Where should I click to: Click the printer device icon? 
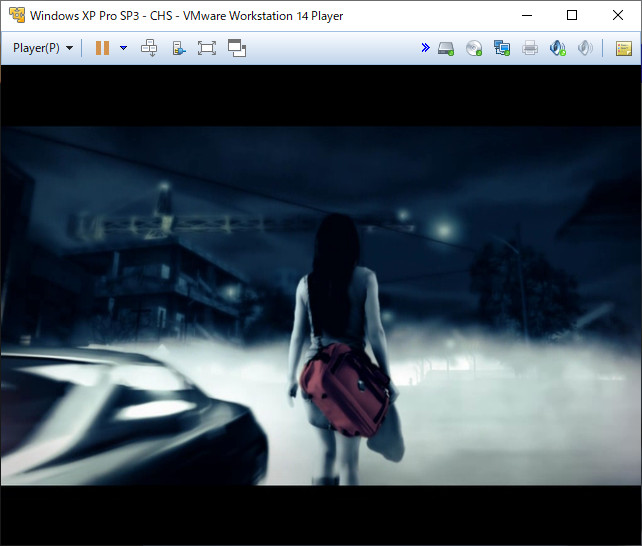pyautogui.click(x=530, y=48)
